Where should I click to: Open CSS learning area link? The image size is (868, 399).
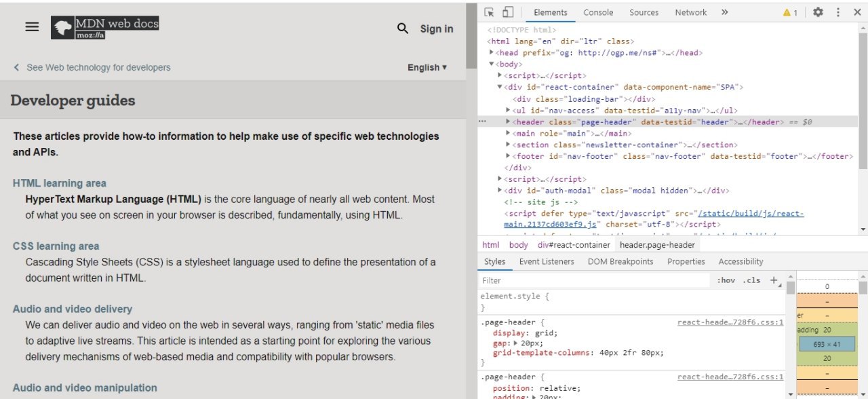56,246
